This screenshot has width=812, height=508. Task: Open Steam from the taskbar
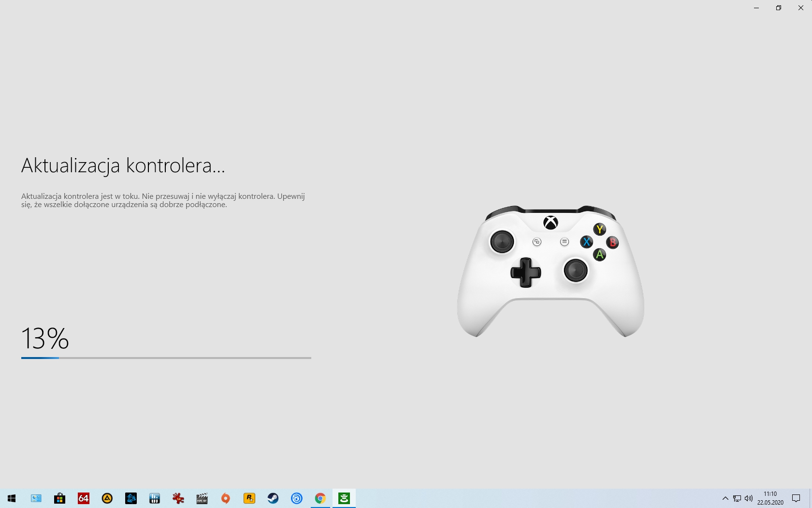click(273, 498)
